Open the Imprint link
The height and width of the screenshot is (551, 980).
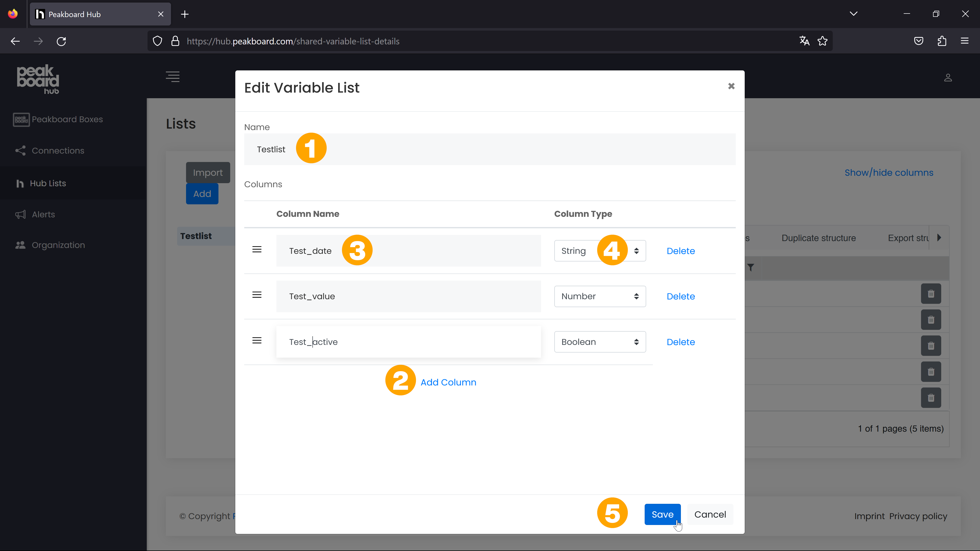click(x=869, y=516)
